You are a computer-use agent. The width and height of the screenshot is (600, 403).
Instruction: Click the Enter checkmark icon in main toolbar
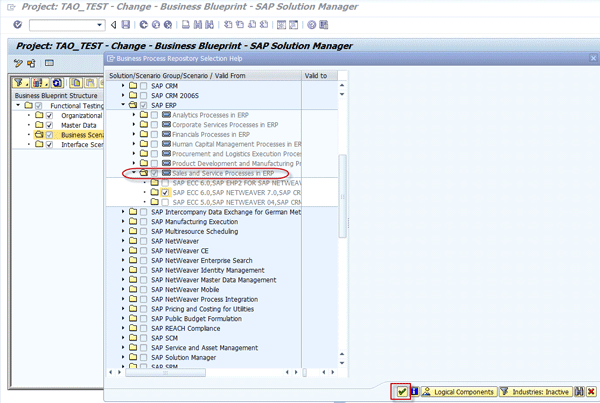tap(18, 25)
